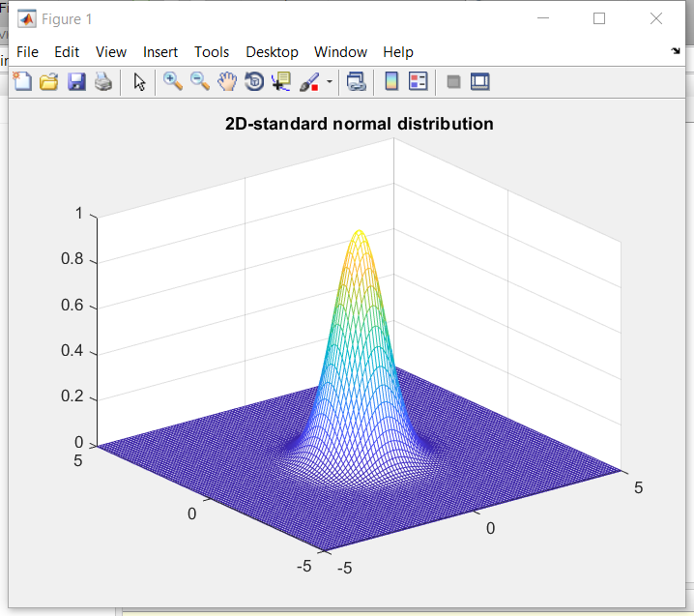The image size is (694, 616).
Task: Toggle the Insert Legend button
Action: click(x=419, y=81)
